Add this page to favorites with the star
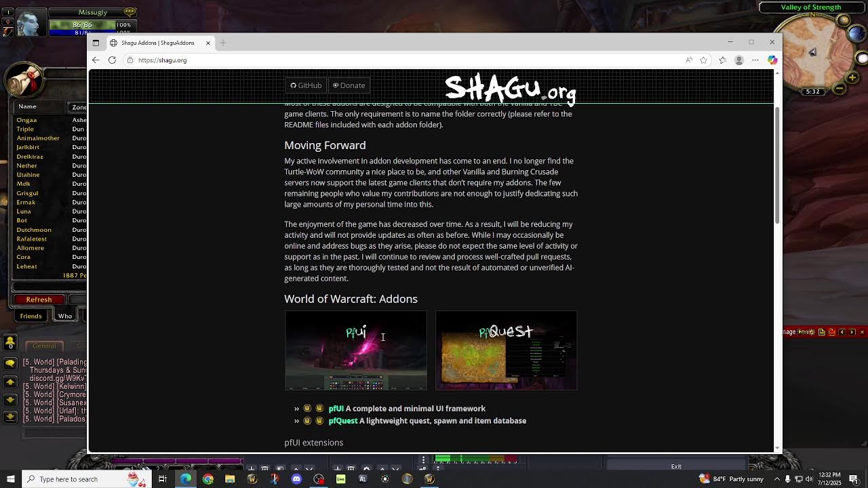Viewport: 868px width, 488px height. point(704,60)
